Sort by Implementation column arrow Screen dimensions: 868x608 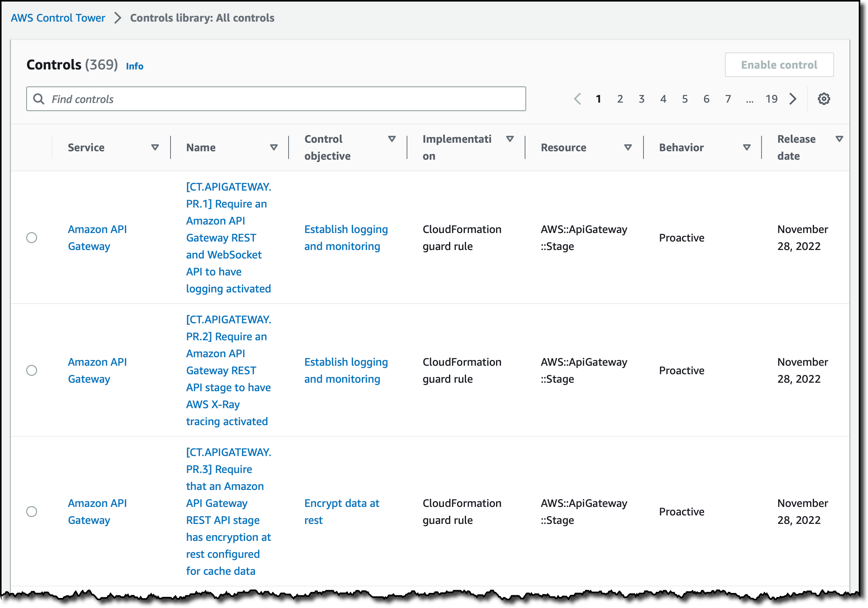510,139
